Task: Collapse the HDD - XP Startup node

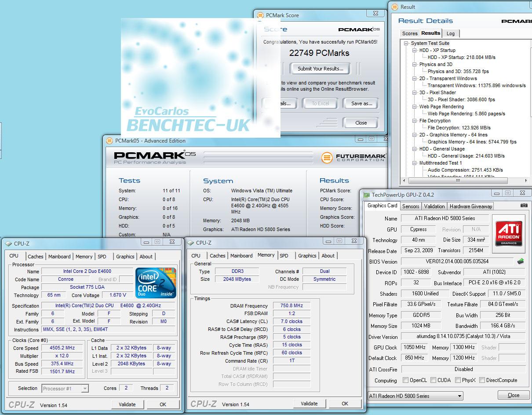Action: point(415,50)
